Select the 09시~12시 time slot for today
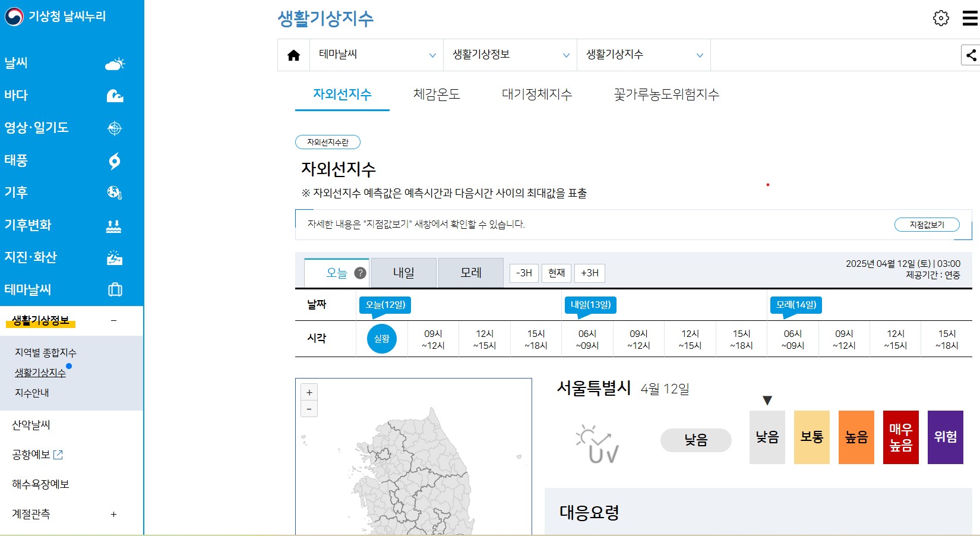980x536 pixels. [433, 339]
